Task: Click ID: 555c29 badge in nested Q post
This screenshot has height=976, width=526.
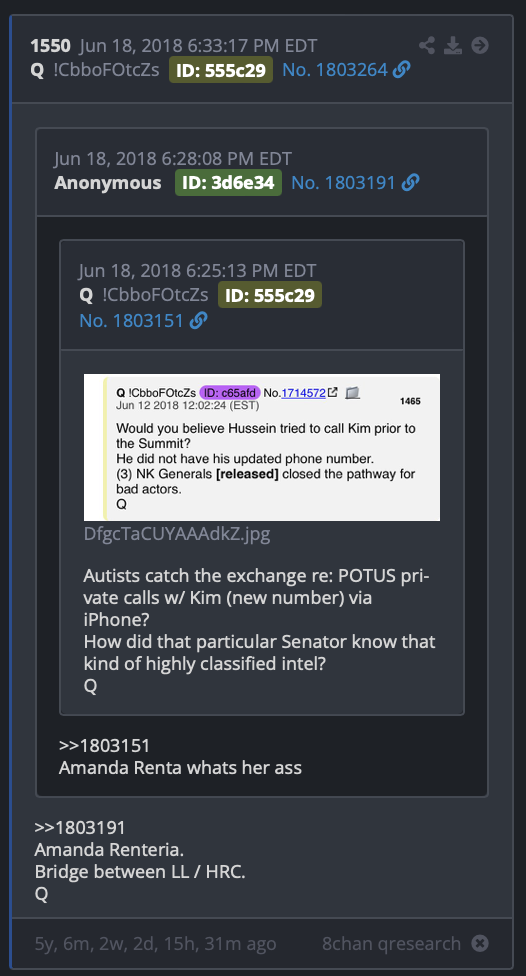Action: [270, 294]
